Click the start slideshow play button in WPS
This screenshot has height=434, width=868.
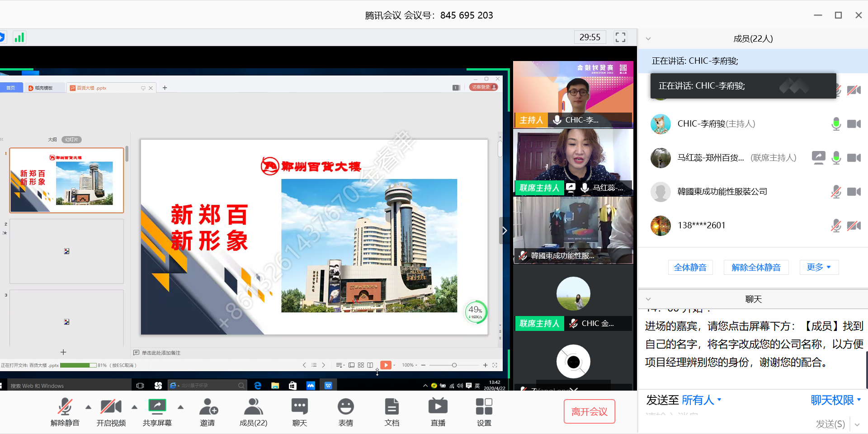(386, 365)
